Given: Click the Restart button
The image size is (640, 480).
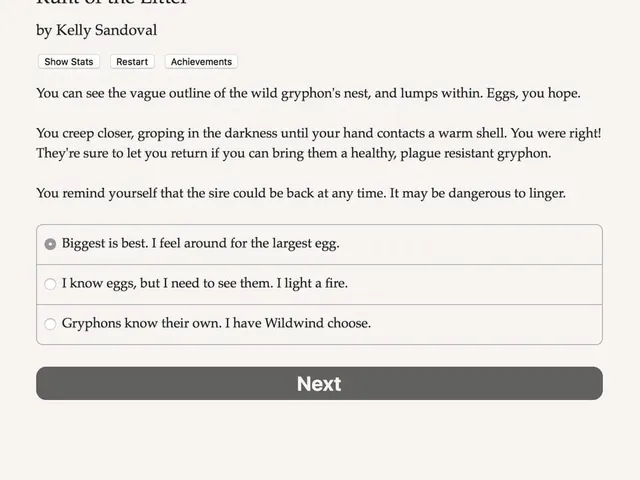Looking at the screenshot, I should click(132, 62).
